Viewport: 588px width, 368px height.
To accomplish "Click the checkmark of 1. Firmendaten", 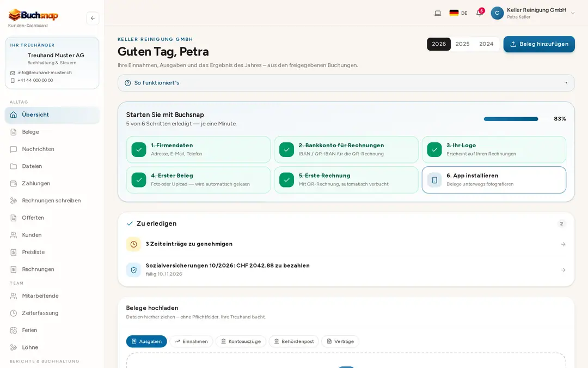I will click(x=139, y=149).
